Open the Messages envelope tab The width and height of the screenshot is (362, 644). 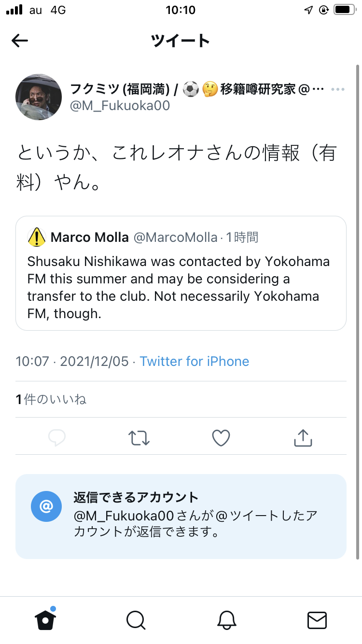tap(317, 620)
